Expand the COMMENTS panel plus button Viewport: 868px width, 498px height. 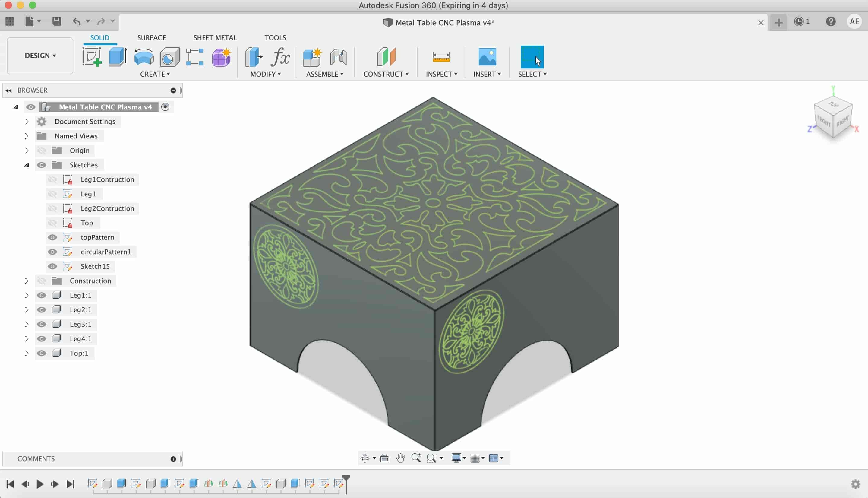(173, 459)
